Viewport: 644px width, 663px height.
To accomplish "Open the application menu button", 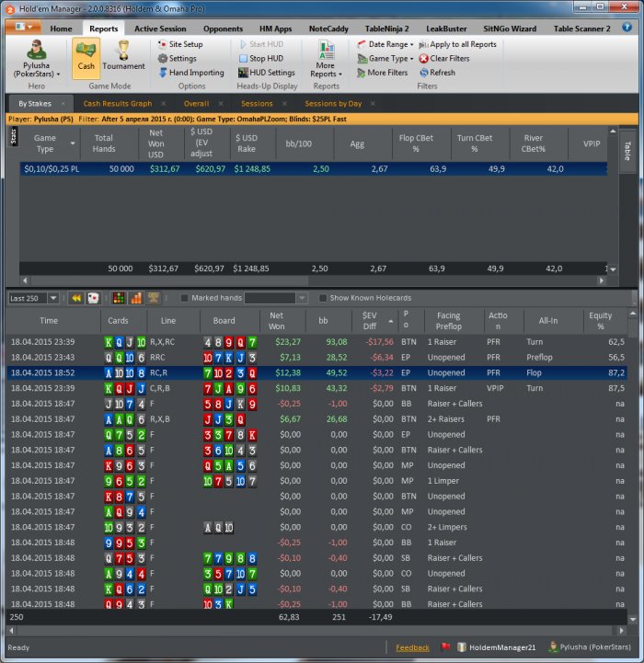I will point(23,27).
